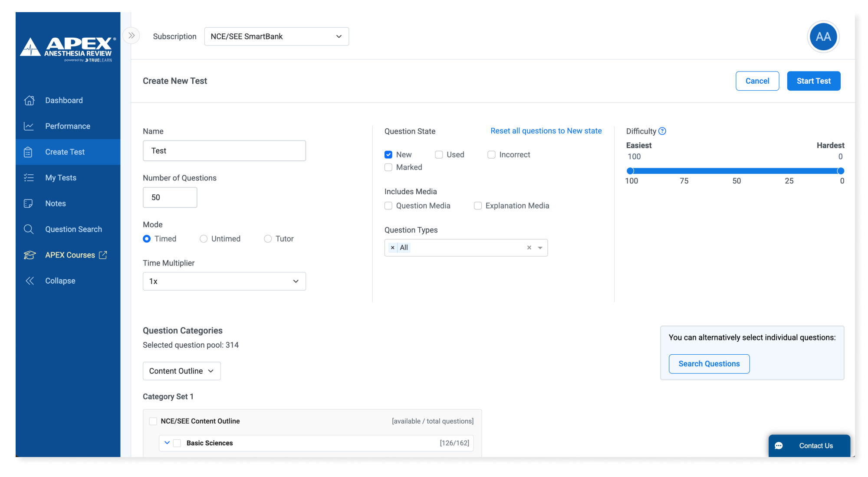This screenshot has height=477, width=868.
Task: Click the Start Test button
Action: coord(813,81)
